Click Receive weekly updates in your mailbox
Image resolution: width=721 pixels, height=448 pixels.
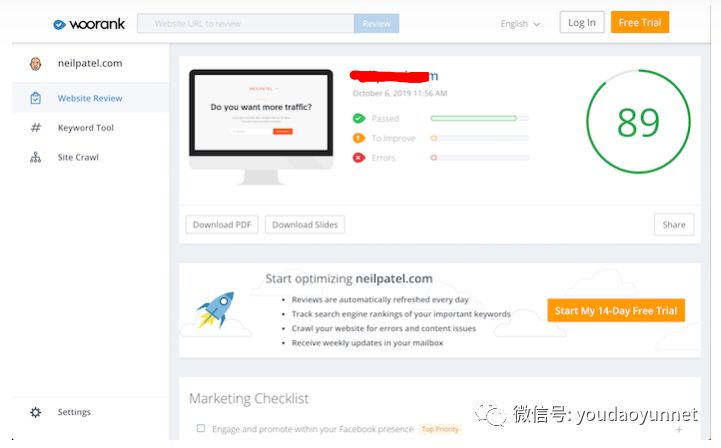point(367,343)
